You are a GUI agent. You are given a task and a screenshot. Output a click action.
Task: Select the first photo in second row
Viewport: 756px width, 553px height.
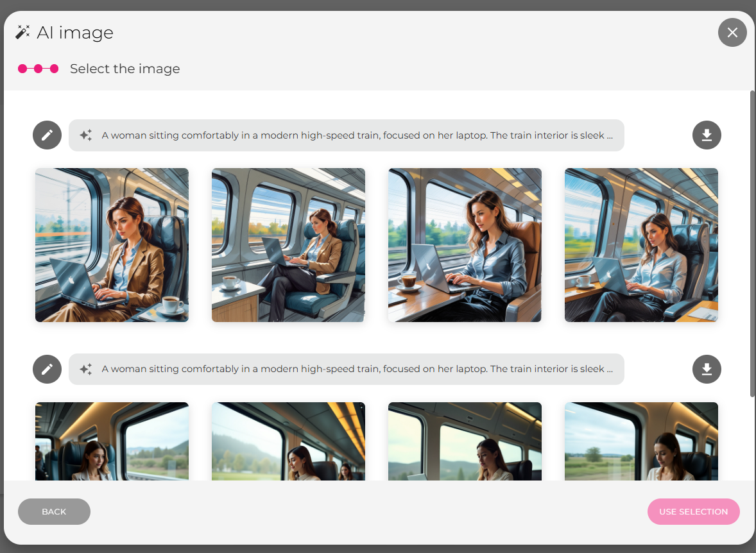[112, 441]
